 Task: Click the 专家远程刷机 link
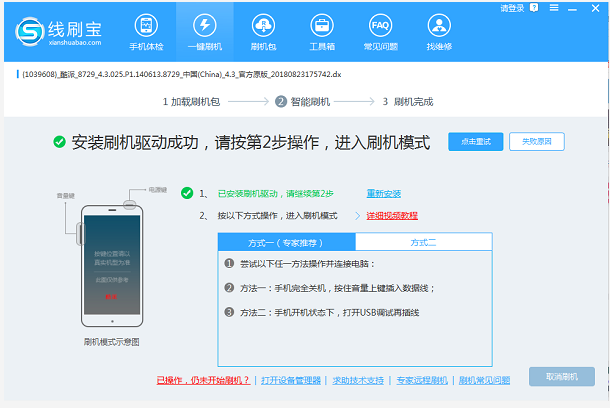pyautogui.click(x=423, y=380)
